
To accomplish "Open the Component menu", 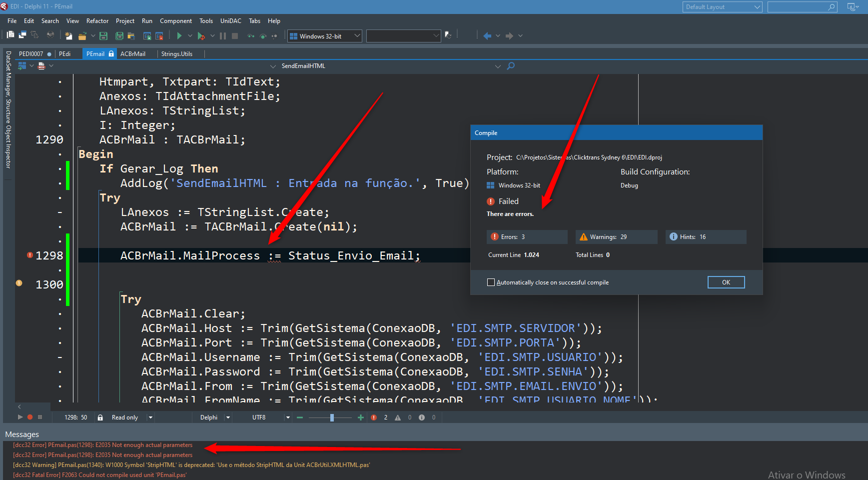I will point(176,21).
